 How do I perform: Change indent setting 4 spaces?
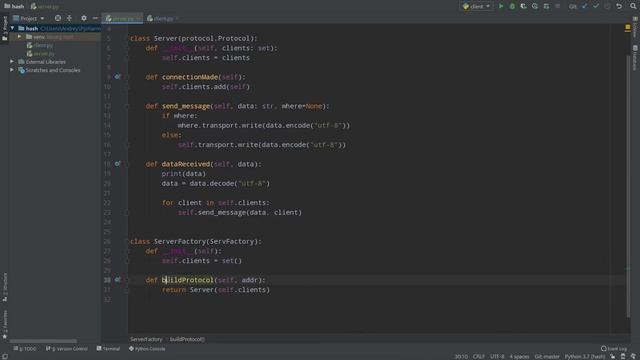(519, 356)
